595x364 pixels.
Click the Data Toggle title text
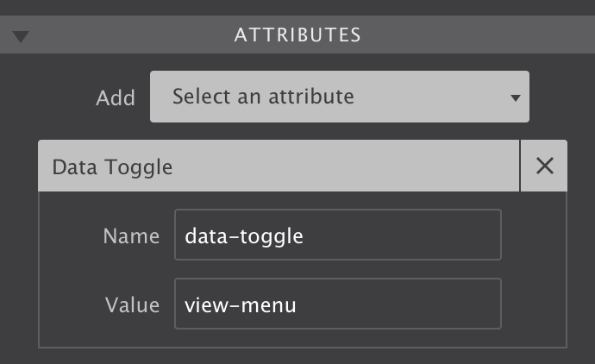(x=112, y=167)
